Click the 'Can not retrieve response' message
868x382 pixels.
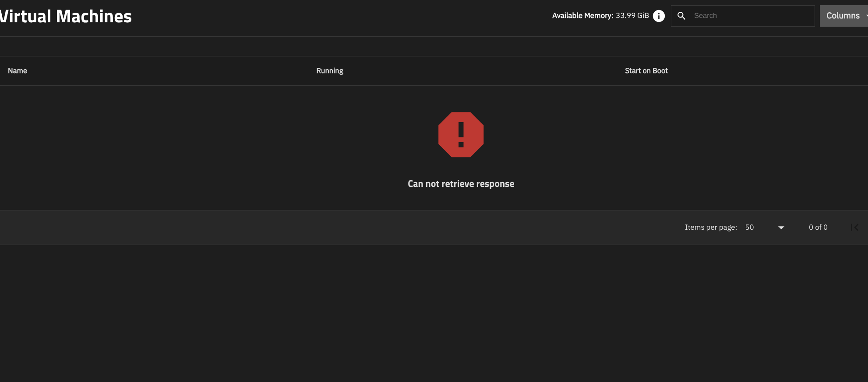tap(461, 184)
